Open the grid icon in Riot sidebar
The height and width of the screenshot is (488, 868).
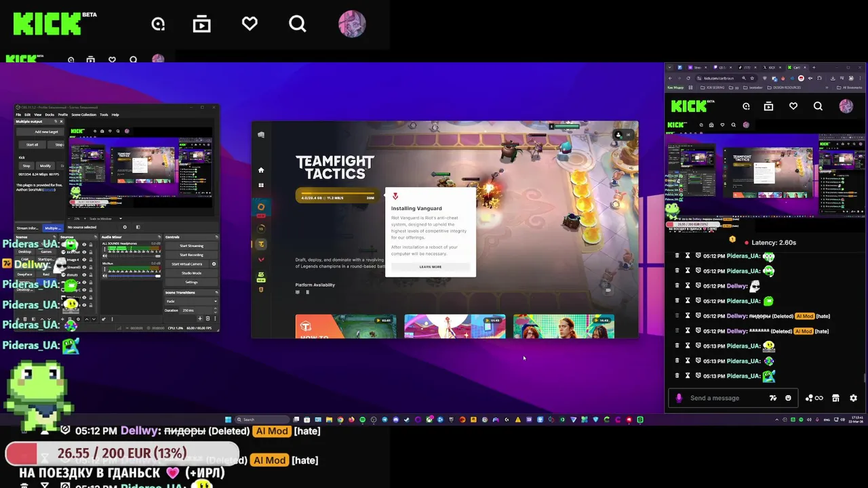[x=261, y=184]
